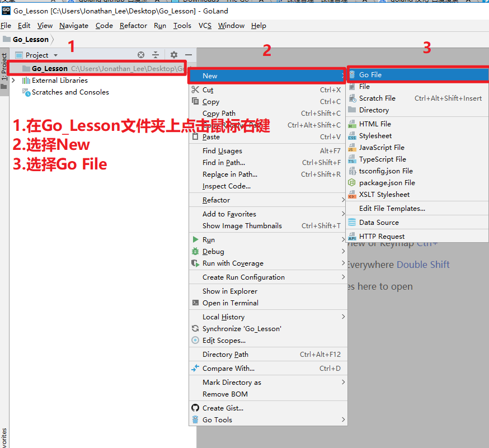Click the Collapse All icon in Project panel

tap(156, 55)
